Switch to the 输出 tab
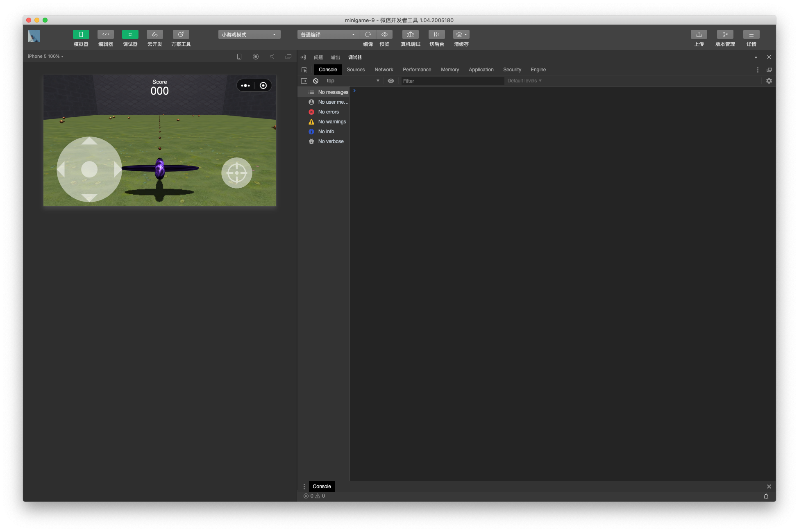799x532 pixels. (x=336, y=57)
